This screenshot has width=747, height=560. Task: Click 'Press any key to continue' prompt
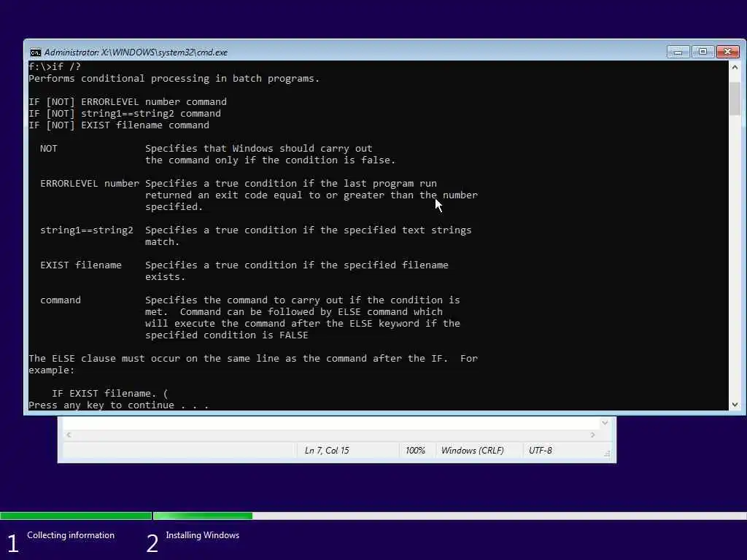119,405
